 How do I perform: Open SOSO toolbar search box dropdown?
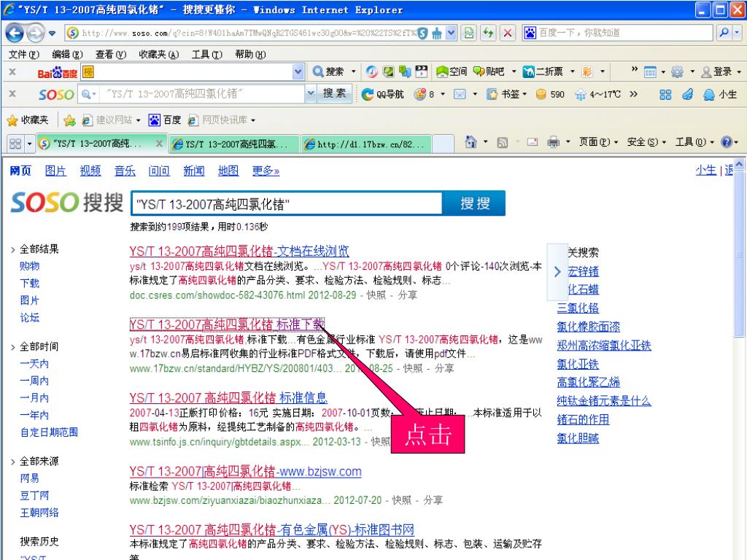pyautogui.click(x=311, y=93)
